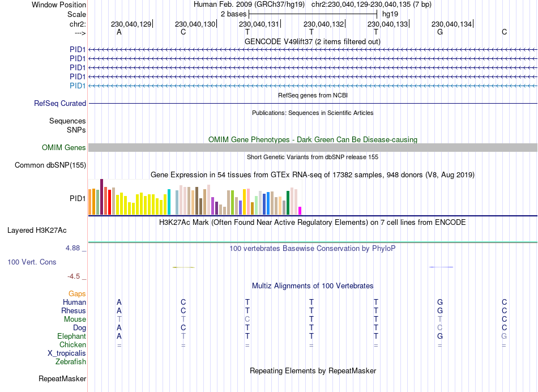Click the RefSeq Curated gene line
The height and width of the screenshot is (392, 538).
point(313,103)
